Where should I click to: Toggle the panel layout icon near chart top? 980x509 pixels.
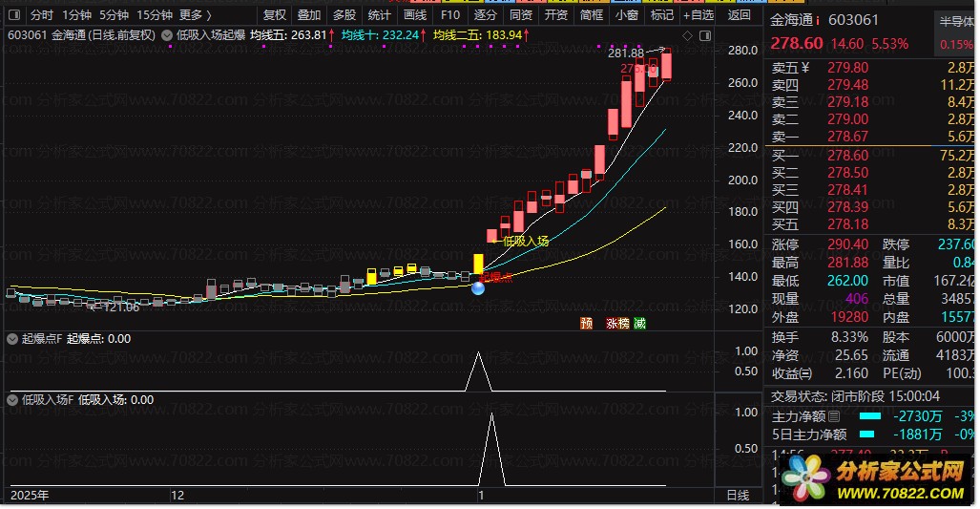(704, 35)
